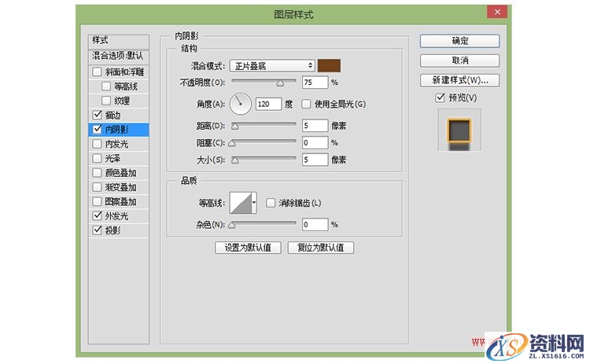Focus the 角度 field showing 120
Viewport: 590px width, 364px height.
tap(268, 104)
